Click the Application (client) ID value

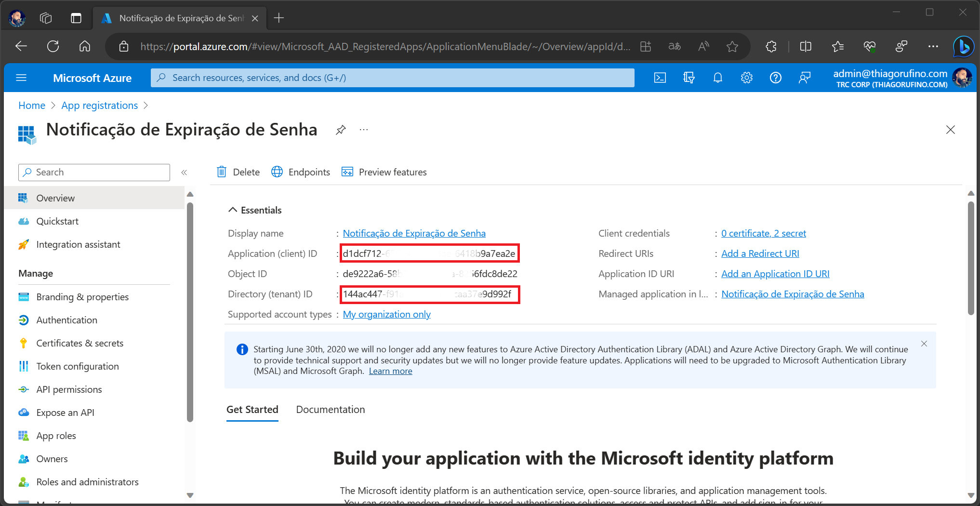429,253
